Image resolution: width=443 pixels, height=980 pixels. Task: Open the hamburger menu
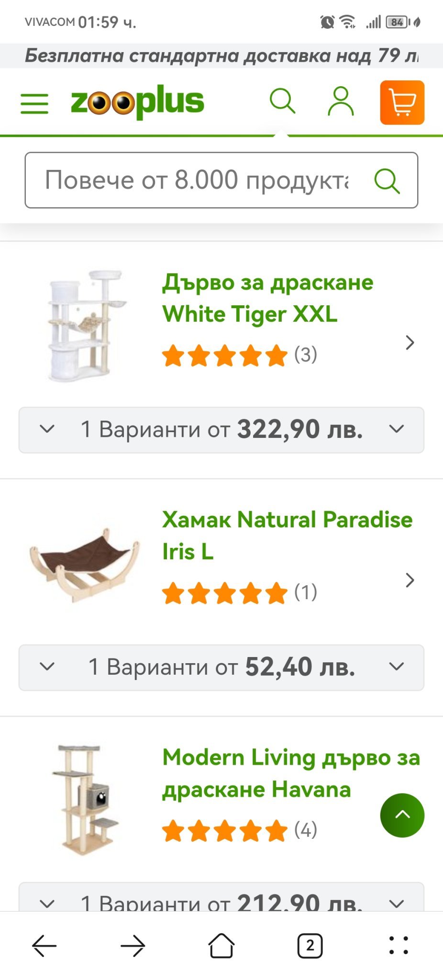click(34, 103)
